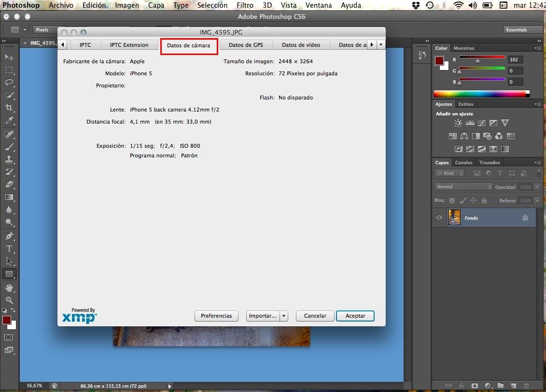Open the Filtro menu

(x=245, y=5)
